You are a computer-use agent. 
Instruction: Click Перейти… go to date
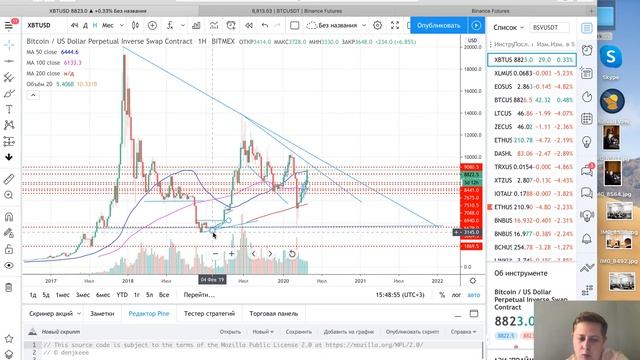click(x=199, y=295)
